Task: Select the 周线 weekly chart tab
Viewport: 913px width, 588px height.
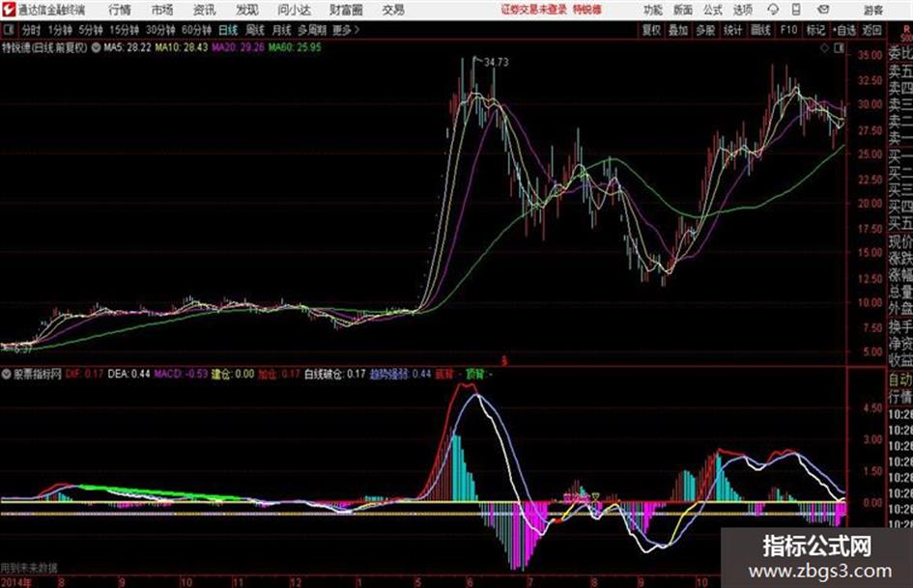Action: [255, 30]
